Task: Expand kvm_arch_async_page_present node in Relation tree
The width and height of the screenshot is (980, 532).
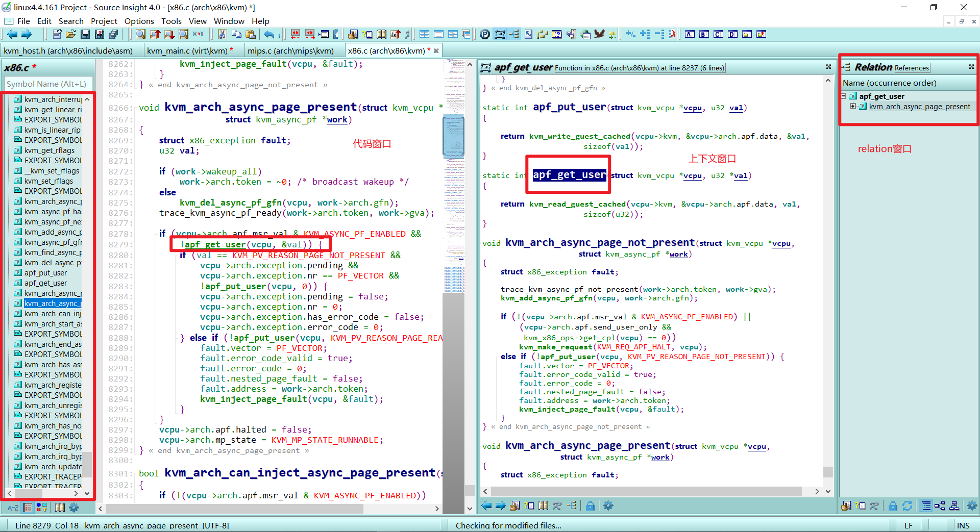Action: 853,106
